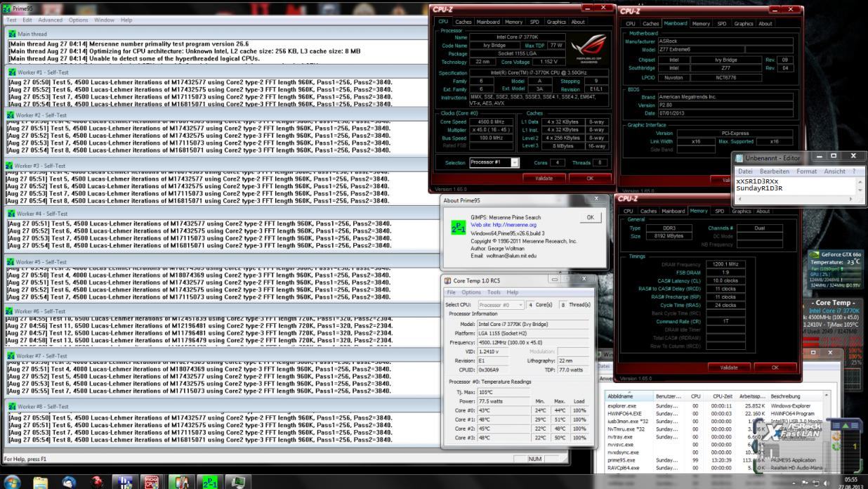Sort Task Manager by CPU-Zeit column
The width and height of the screenshot is (868, 489).
pos(722,396)
